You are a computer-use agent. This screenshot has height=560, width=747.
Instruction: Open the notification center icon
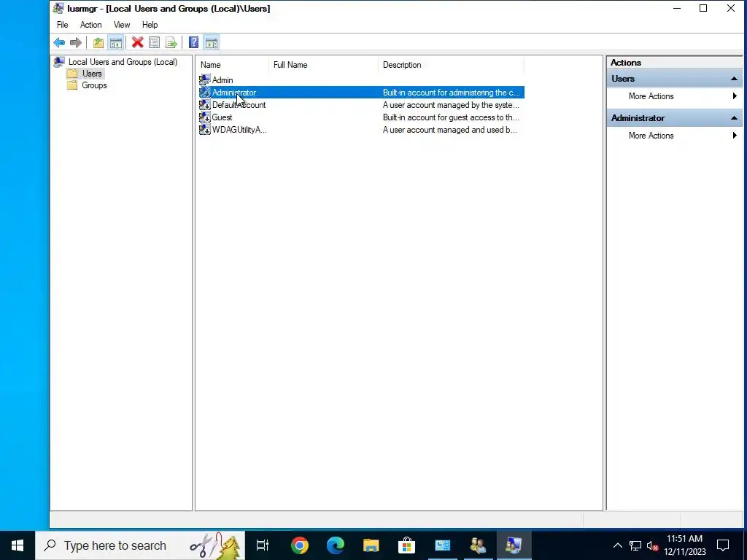[x=723, y=545]
